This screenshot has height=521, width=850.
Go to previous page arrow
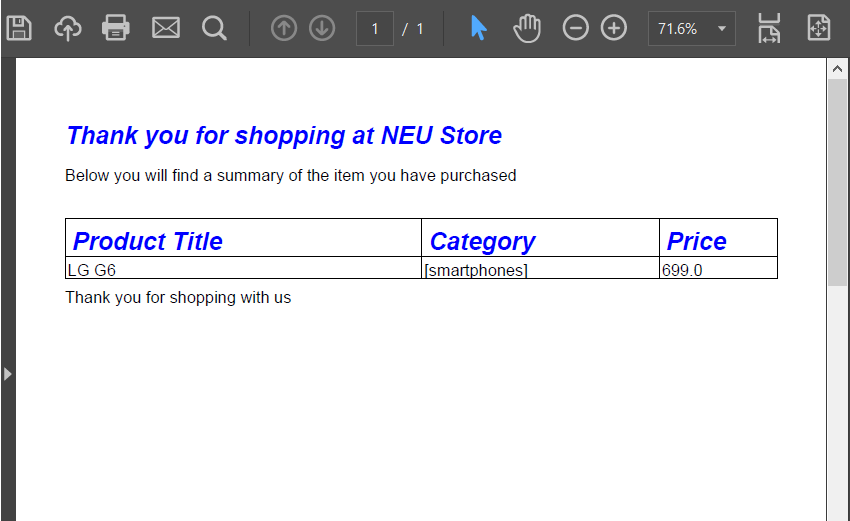click(x=284, y=29)
